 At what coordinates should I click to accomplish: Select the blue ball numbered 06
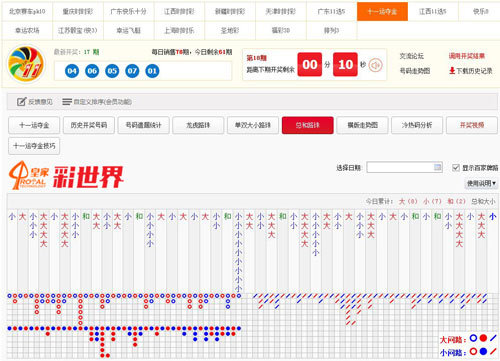(92, 71)
